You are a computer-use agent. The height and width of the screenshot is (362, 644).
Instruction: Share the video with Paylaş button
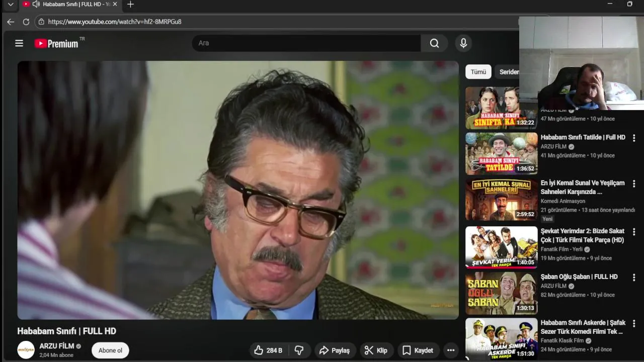(335, 350)
